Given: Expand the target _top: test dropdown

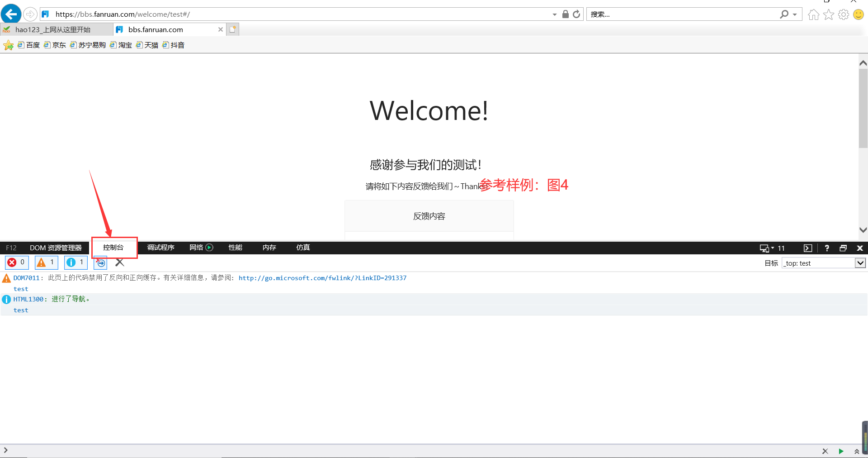Looking at the screenshot, I should pyautogui.click(x=860, y=263).
